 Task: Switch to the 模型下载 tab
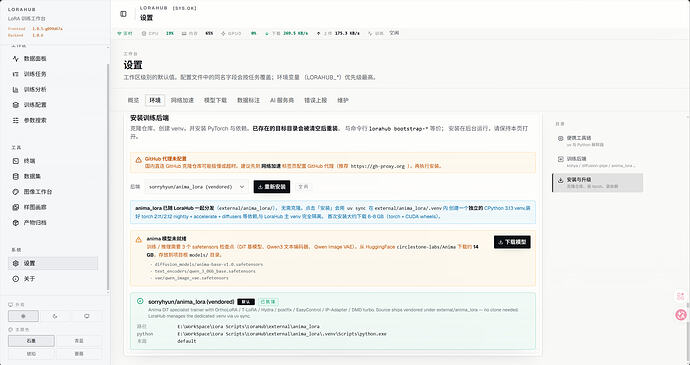tap(215, 100)
